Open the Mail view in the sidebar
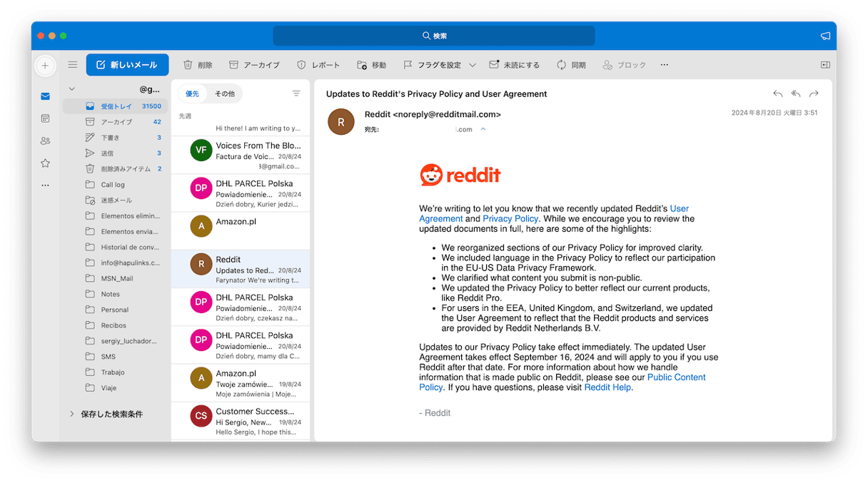The image size is (868, 483). coord(46,96)
